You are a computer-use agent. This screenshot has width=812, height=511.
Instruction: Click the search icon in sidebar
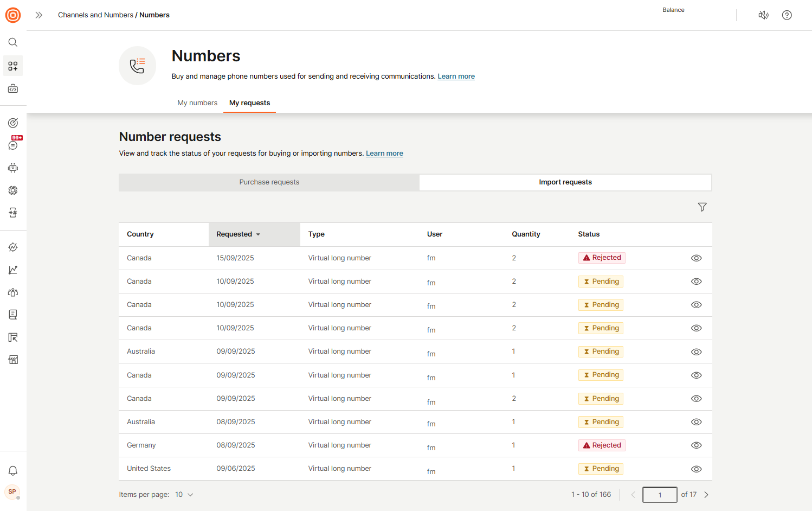click(13, 42)
